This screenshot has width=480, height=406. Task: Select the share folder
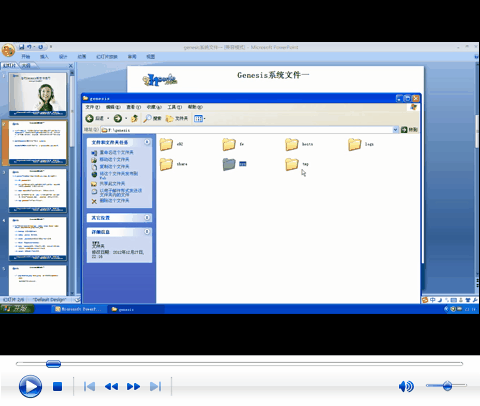[x=173, y=164]
